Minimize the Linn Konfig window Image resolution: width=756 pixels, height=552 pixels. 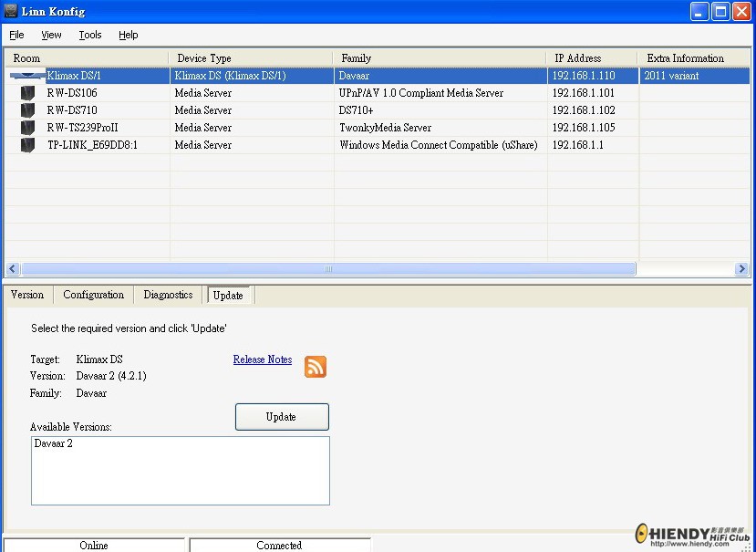699,11
